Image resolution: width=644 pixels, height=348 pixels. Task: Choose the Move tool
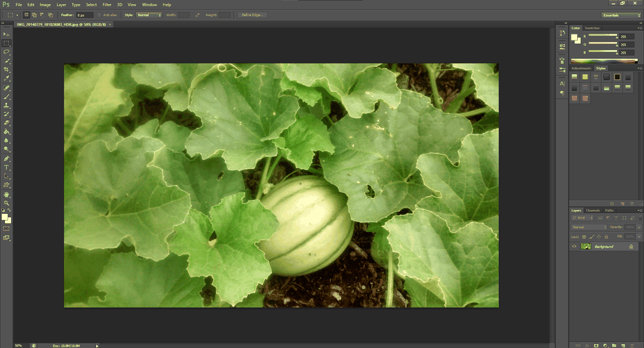(x=7, y=34)
